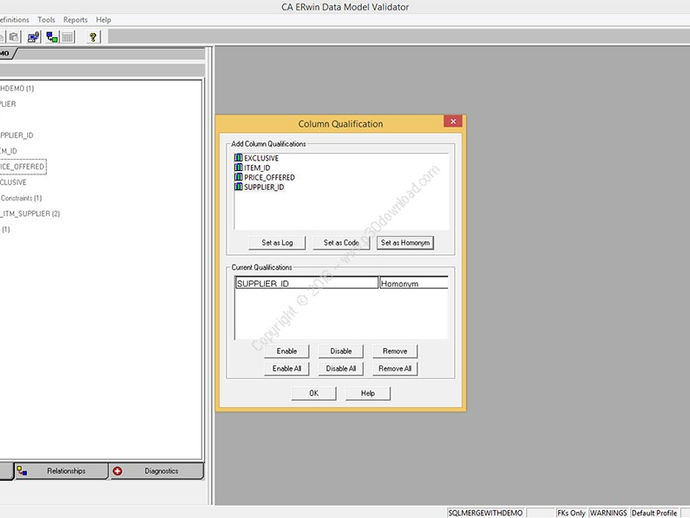Click WARNINGS status bar entry
690x518 pixels.
(x=609, y=513)
